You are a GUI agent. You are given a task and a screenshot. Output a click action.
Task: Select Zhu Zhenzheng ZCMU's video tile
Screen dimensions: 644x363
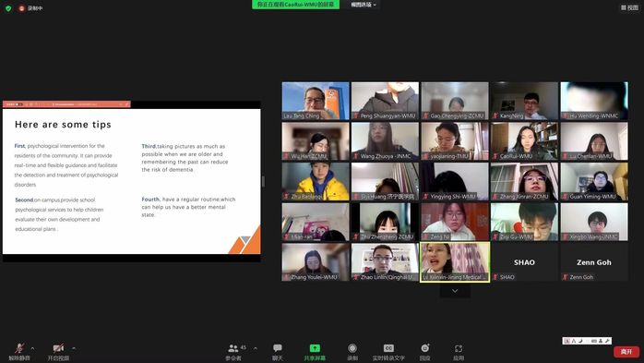[385, 222]
